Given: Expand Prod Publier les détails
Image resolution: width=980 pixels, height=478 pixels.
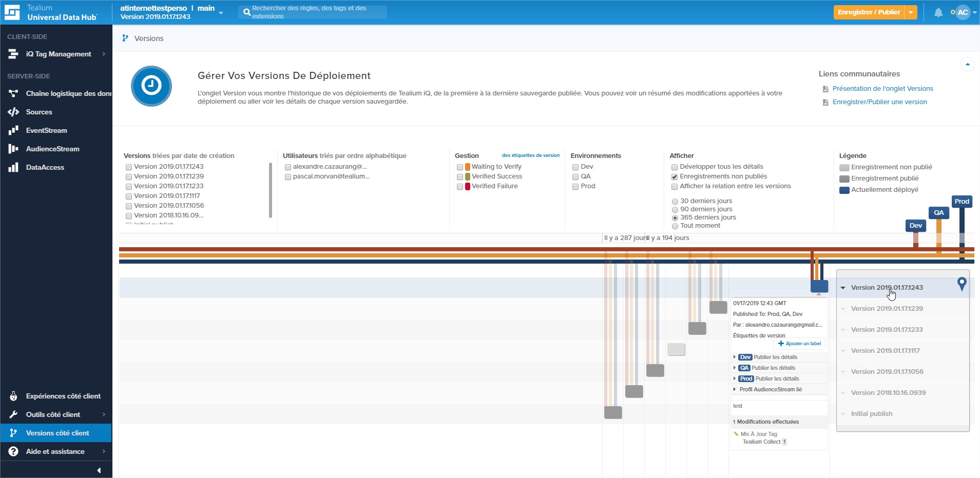Looking at the screenshot, I should pos(735,379).
